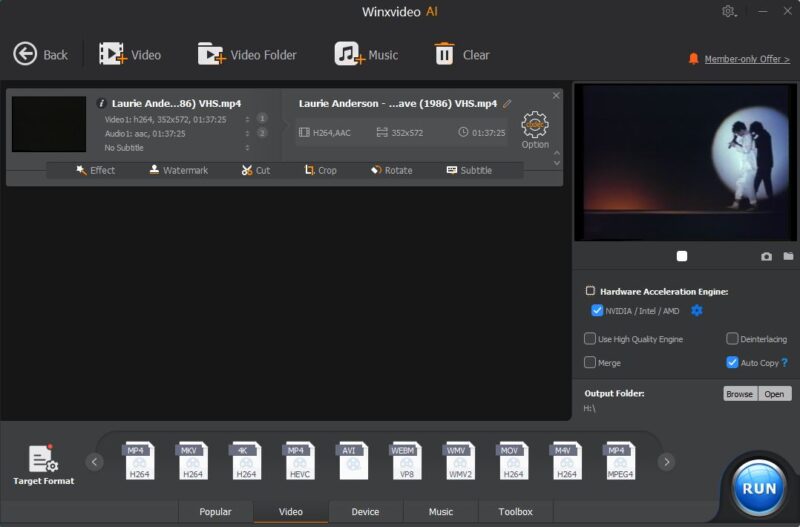The image size is (800, 527).
Task: Move the item up with up chevron
Action: [557, 153]
